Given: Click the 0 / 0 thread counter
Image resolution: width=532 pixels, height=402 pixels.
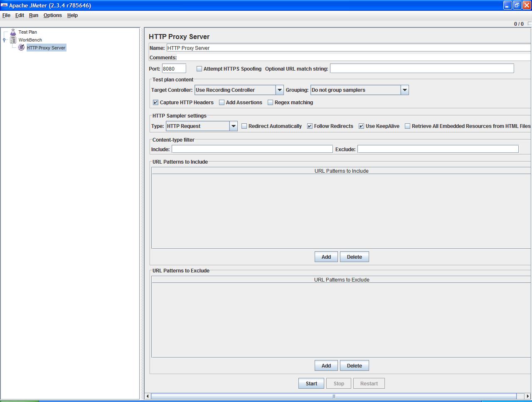Looking at the screenshot, I should point(519,24).
